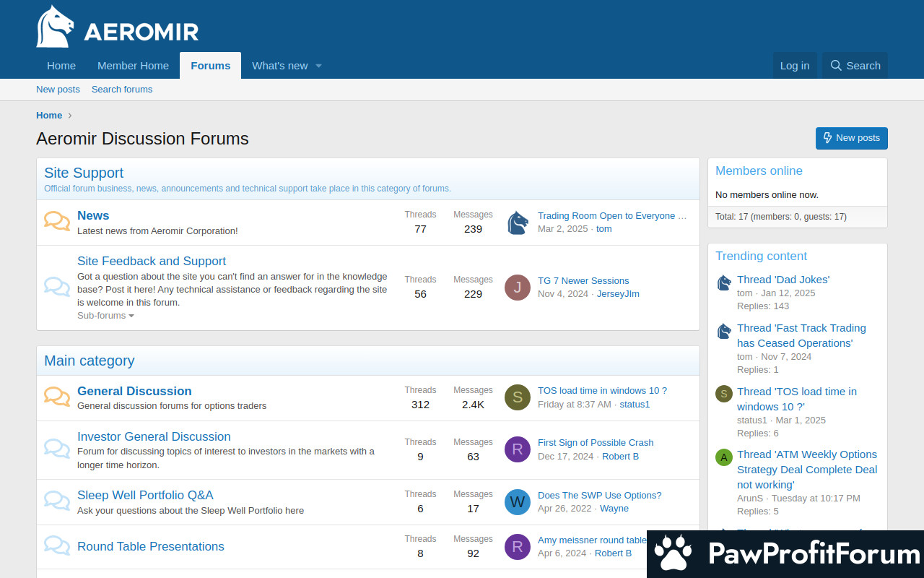Open the News forum title

click(x=93, y=215)
